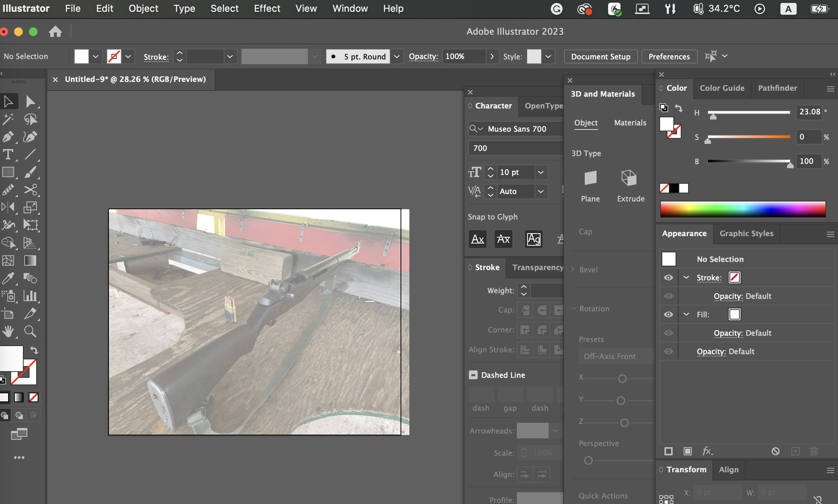Click the Preferences button
This screenshot has height=504, width=838.
pyautogui.click(x=669, y=56)
